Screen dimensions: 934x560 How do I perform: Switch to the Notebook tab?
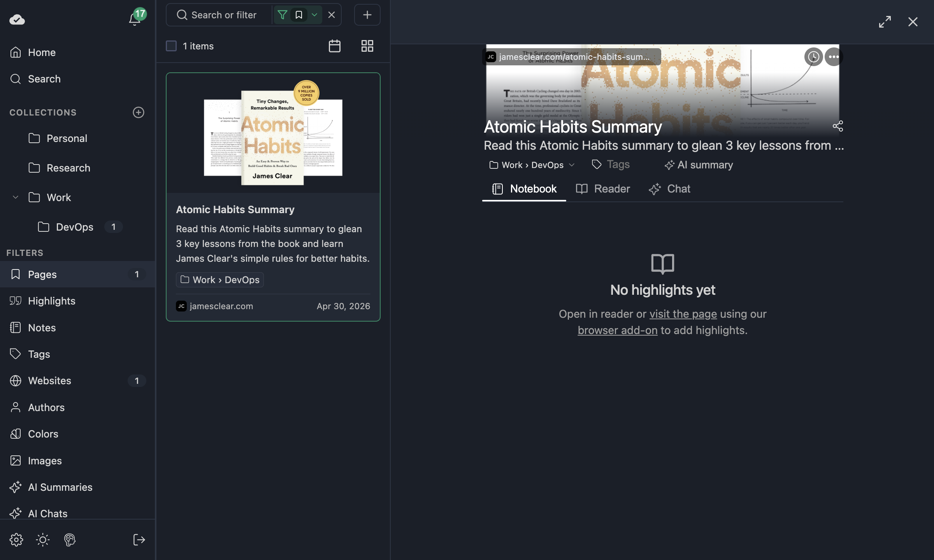(524, 189)
